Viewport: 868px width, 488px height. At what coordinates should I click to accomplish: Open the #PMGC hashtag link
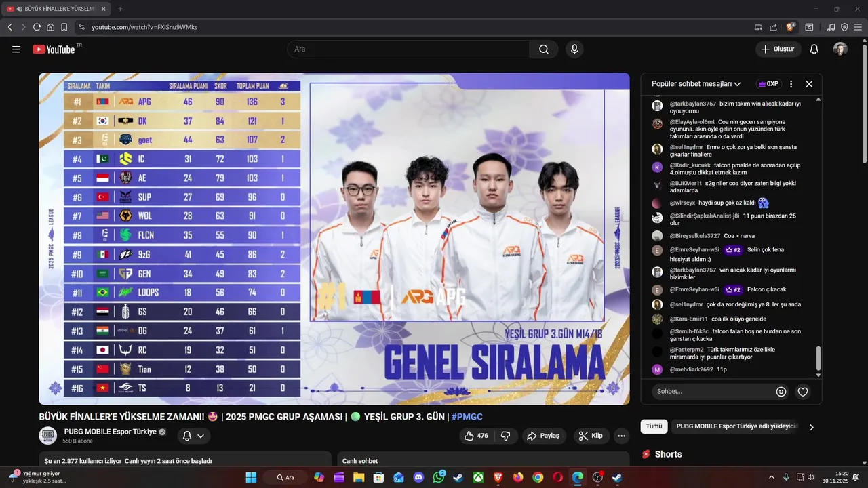pyautogui.click(x=467, y=416)
